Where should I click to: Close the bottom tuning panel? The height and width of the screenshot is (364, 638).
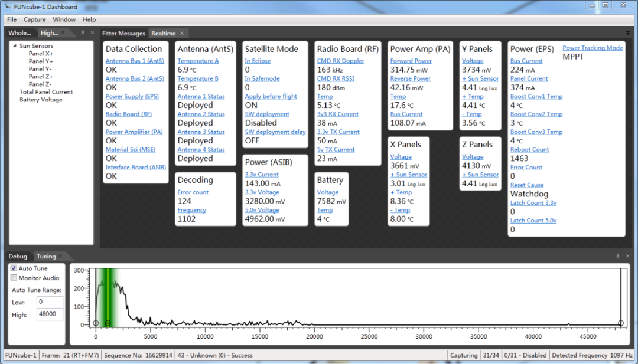coord(627,256)
